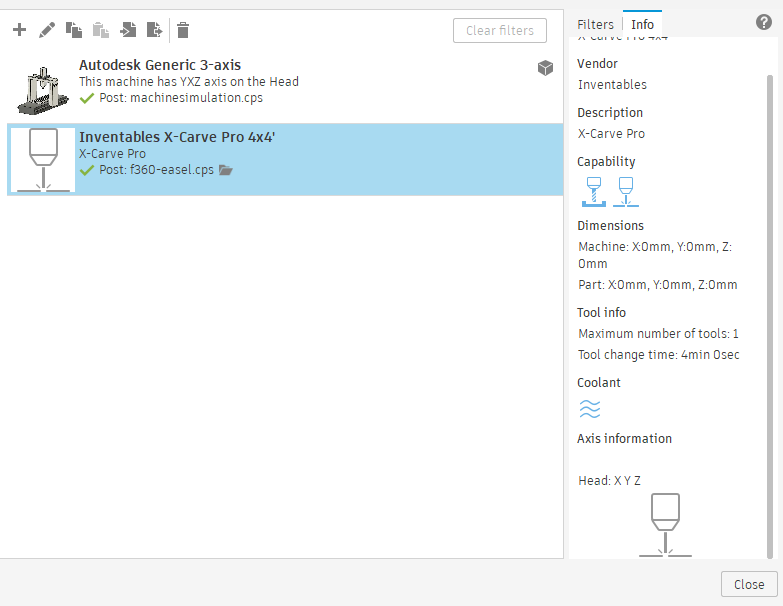Copy the selected machine

pos(74,30)
